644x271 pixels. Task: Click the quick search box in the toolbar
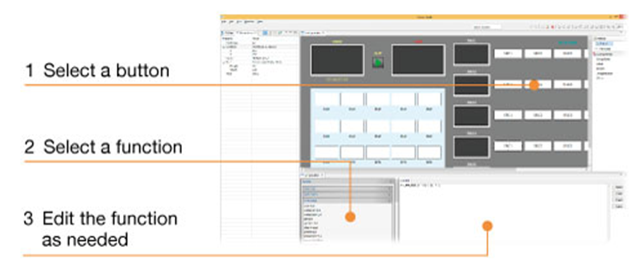[x=487, y=27]
